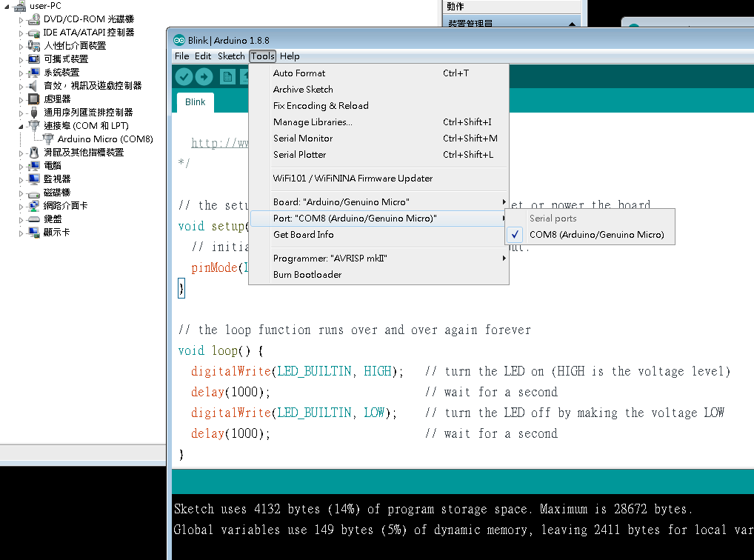Select the IDE ATA/ATAPI 控制器 tree label
The width and height of the screenshot is (754, 560).
pyautogui.click(x=89, y=33)
